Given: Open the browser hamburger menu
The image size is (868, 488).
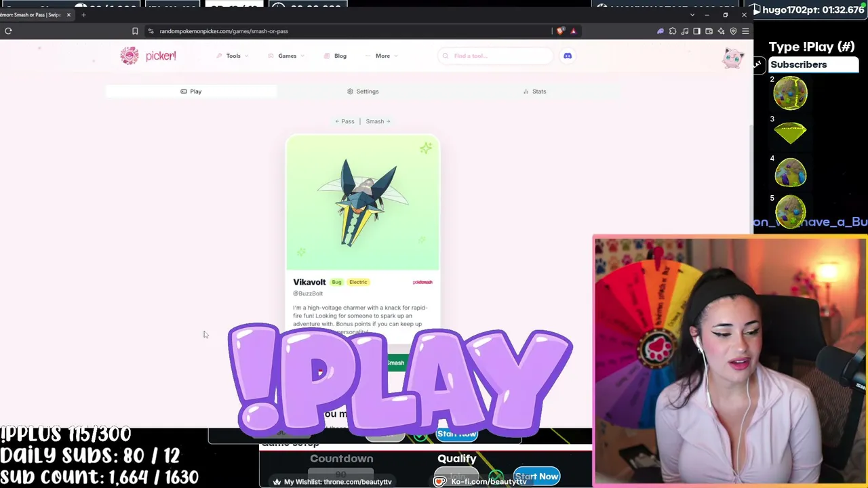Looking at the screenshot, I should [x=745, y=30].
